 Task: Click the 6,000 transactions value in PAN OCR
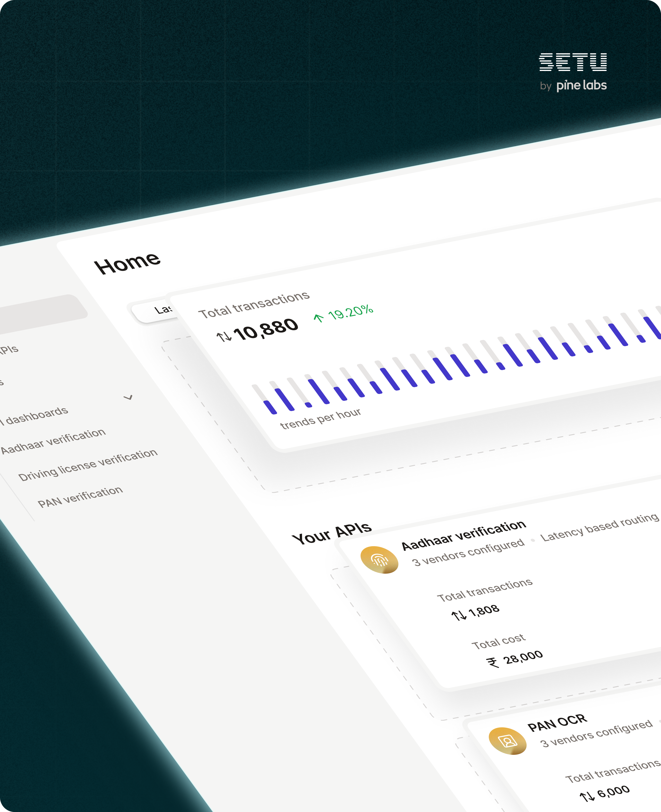point(613,791)
